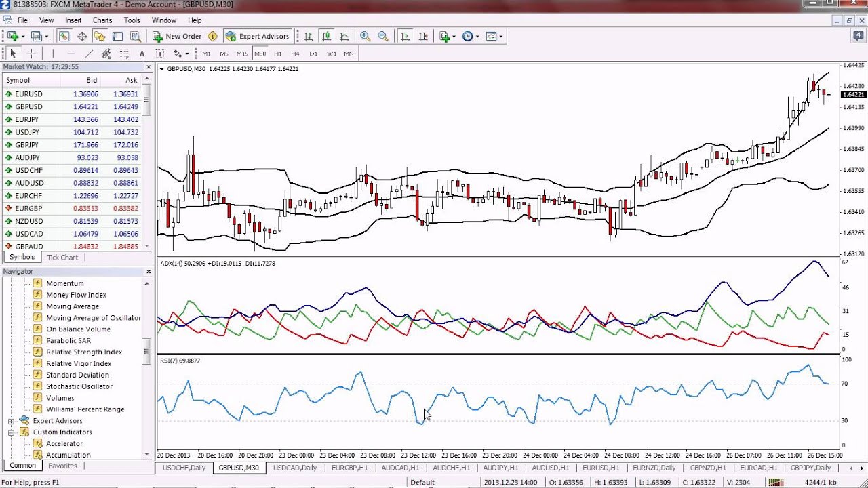
Task: Open the Insert menu
Action: coord(73,20)
